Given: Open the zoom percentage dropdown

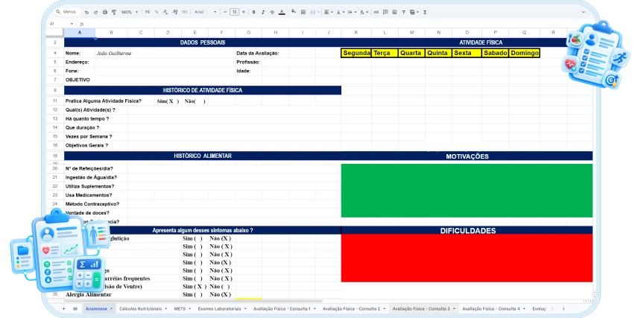Looking at the screenshot, I should (x=130, y=13).
